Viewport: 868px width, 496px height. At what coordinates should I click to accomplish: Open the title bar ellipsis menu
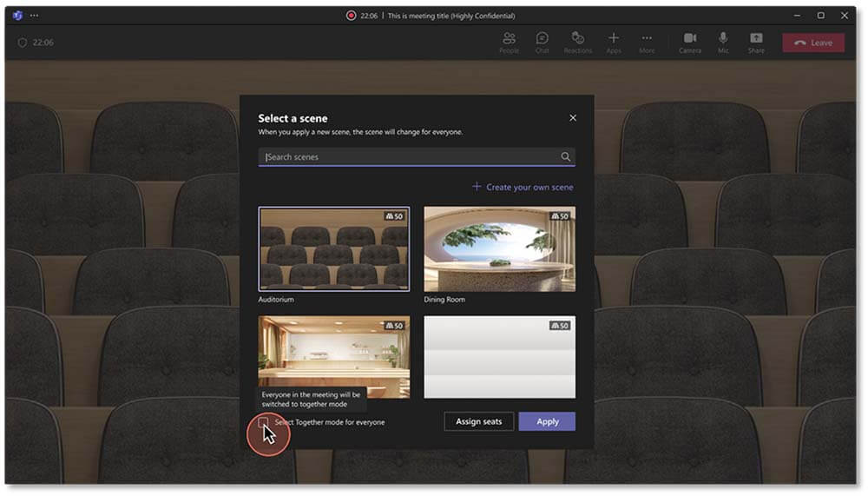point(34,16)
